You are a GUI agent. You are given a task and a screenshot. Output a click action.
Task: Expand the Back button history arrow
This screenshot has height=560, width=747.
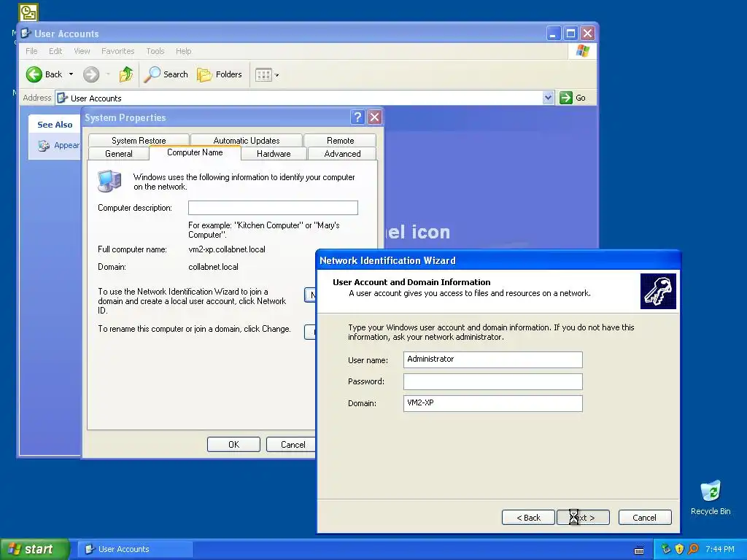[x=71, y=74]
